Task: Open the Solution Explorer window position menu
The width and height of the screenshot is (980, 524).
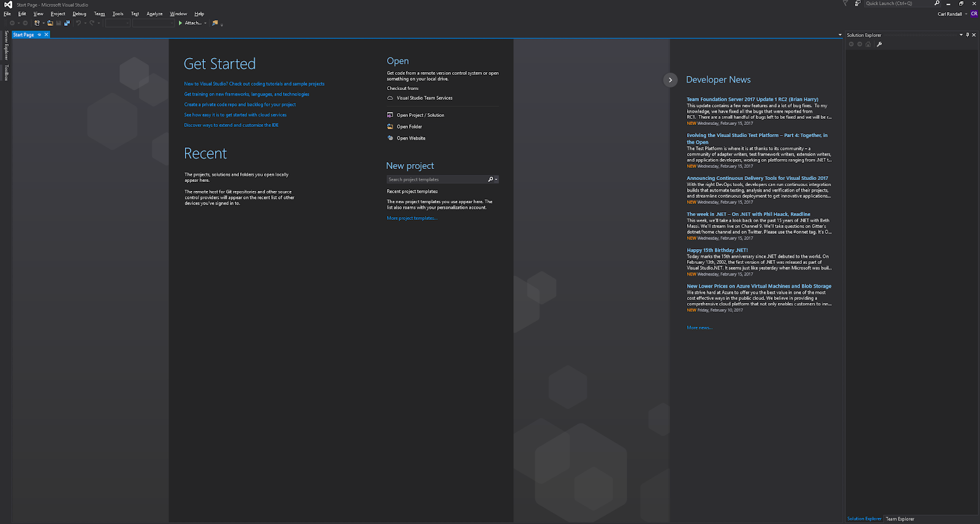Action: tap(961, 35)
